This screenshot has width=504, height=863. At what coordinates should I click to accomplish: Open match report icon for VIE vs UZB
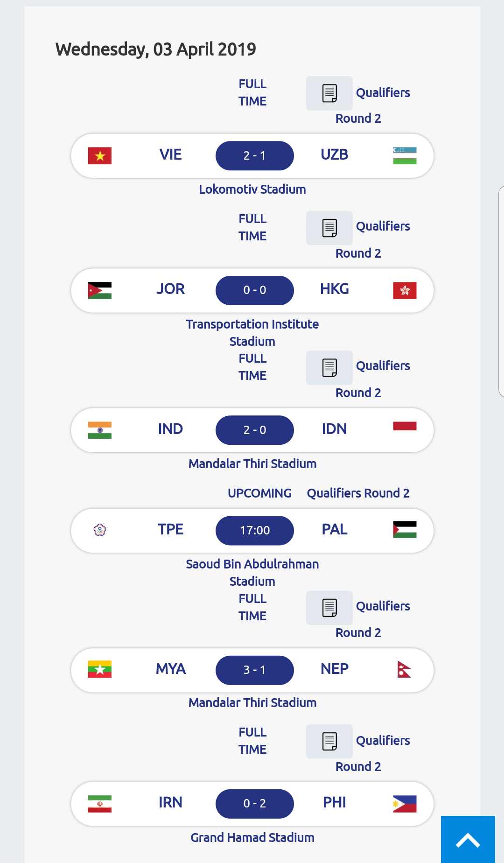329,93
